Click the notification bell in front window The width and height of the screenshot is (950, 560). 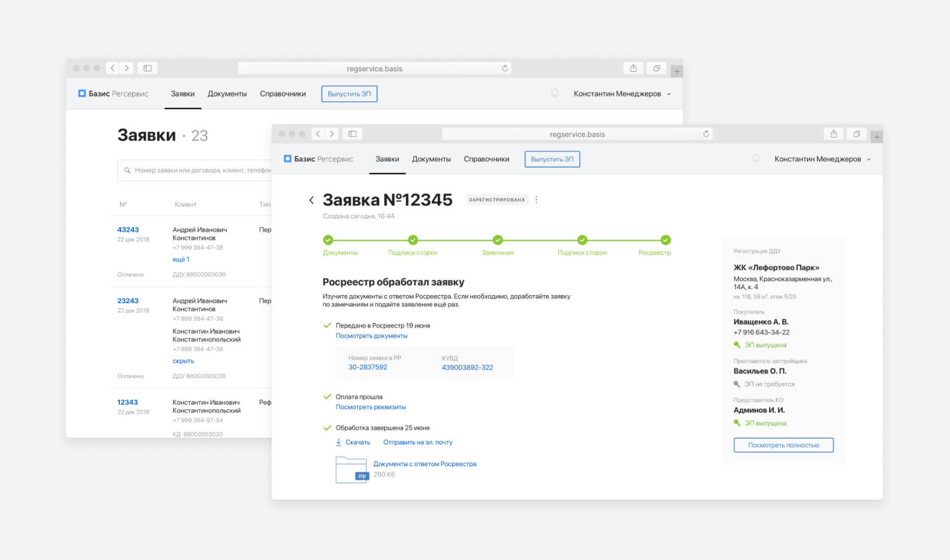coord(756,159)
